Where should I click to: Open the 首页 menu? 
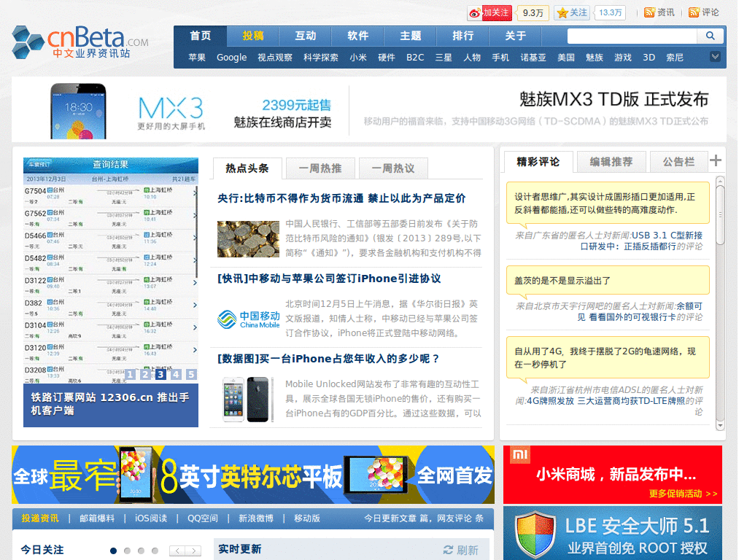[201, 36]
